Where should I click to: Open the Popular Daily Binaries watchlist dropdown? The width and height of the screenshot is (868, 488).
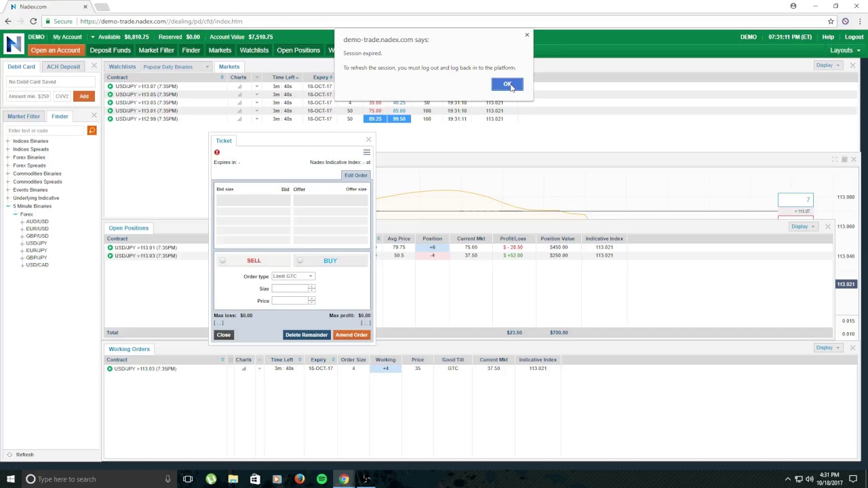point(176,66)
